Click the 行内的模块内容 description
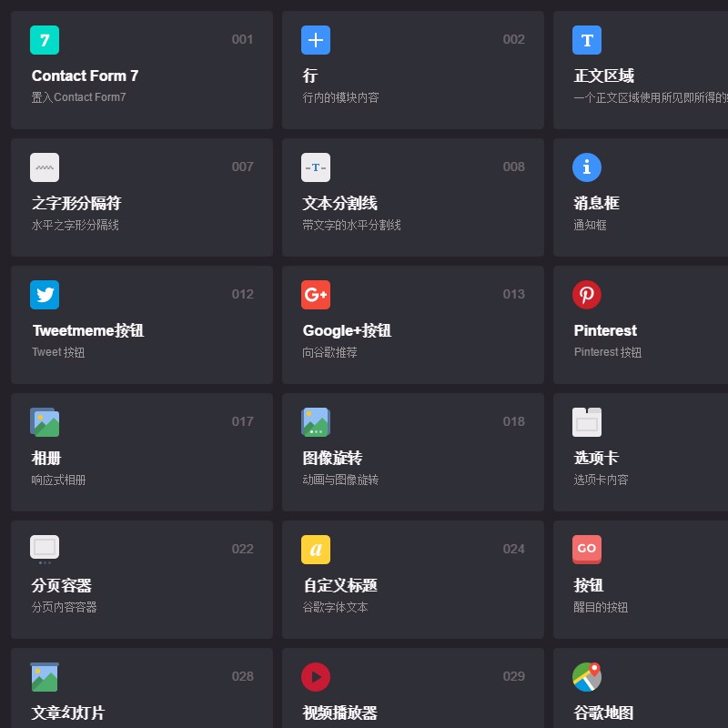The height and width of the screenshot is (728, 728). pyautogui.click(x=340, y=97)
